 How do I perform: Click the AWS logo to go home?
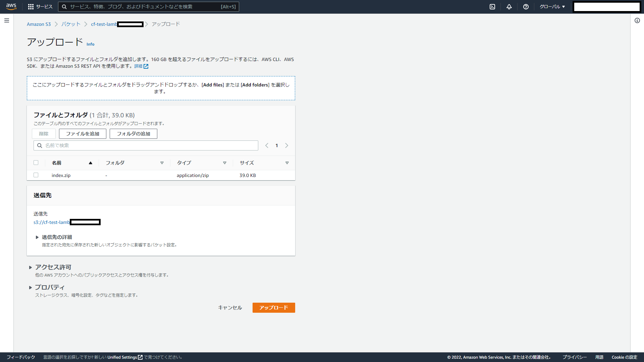pos(10,7)
